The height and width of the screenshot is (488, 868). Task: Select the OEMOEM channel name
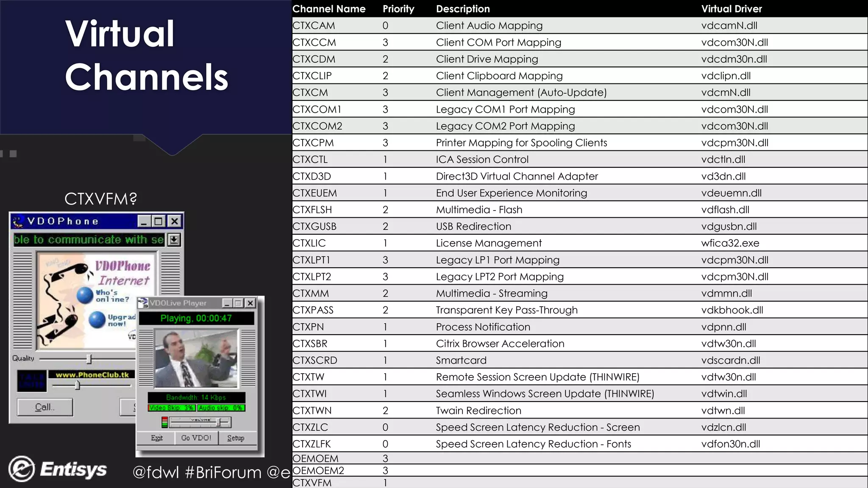click(x=315, y=459)
